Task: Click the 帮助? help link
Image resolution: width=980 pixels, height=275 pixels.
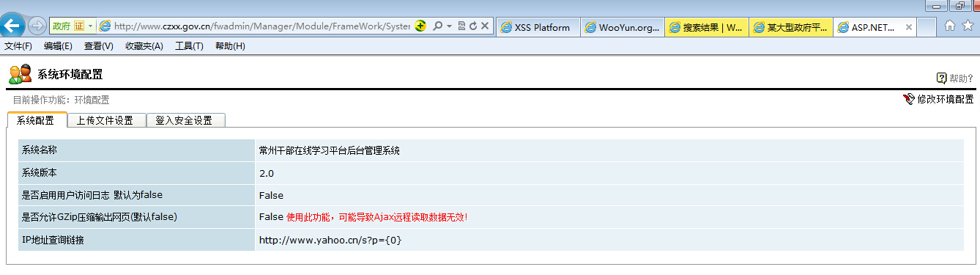Action: [962, 78]
